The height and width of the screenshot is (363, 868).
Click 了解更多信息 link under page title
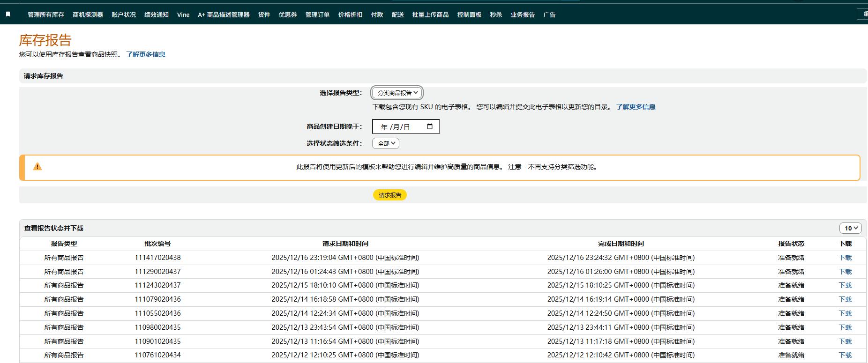(146, 54)
